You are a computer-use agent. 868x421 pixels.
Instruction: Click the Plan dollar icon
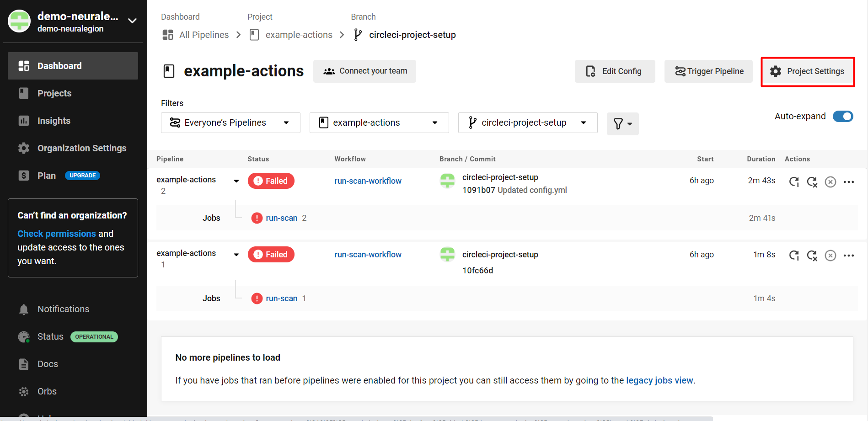24,176
